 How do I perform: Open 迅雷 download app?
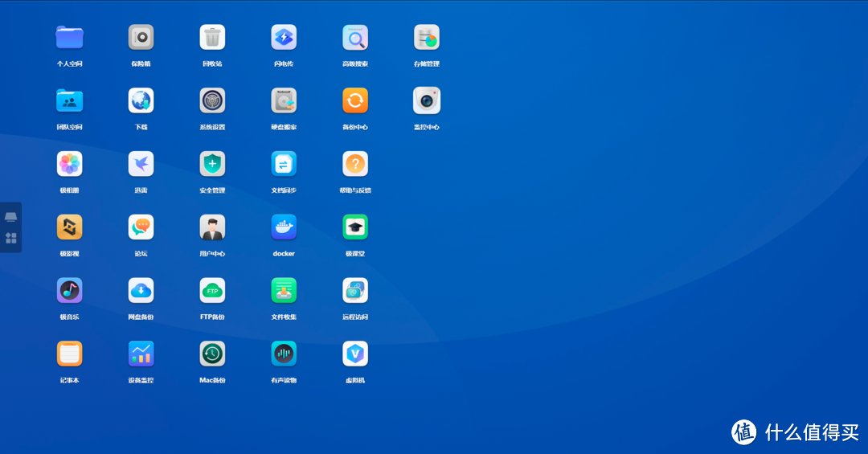[141, 164]
